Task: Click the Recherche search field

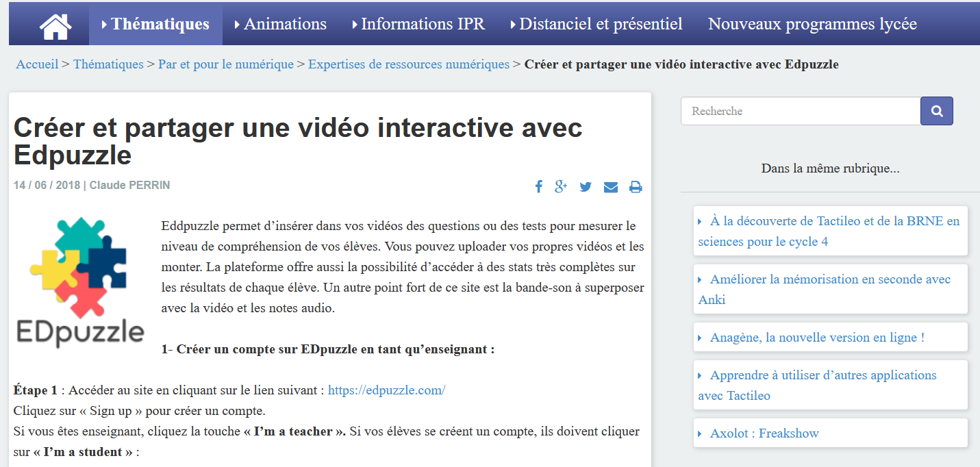Action: coord(800,111)
